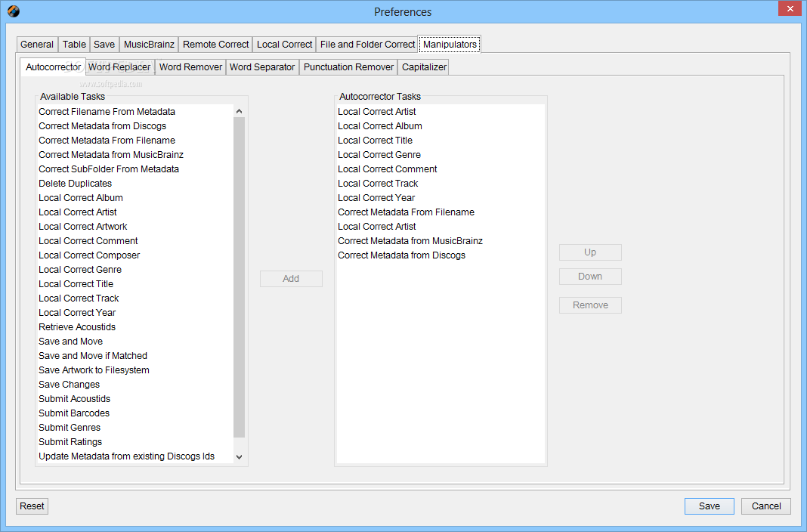
Task: Select 'Local Correct Album' in Available Tasks
Action: pyautogui.click(x=135, y=198)
